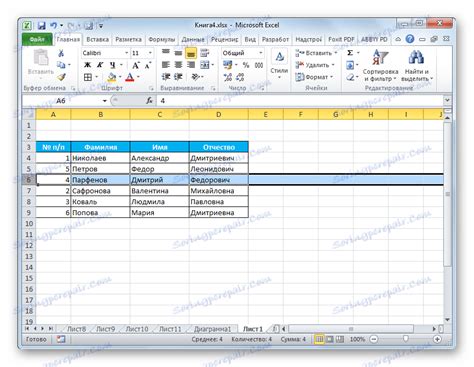Open Найти и выделить menu

pyautogui.click(x=416, y=65)
